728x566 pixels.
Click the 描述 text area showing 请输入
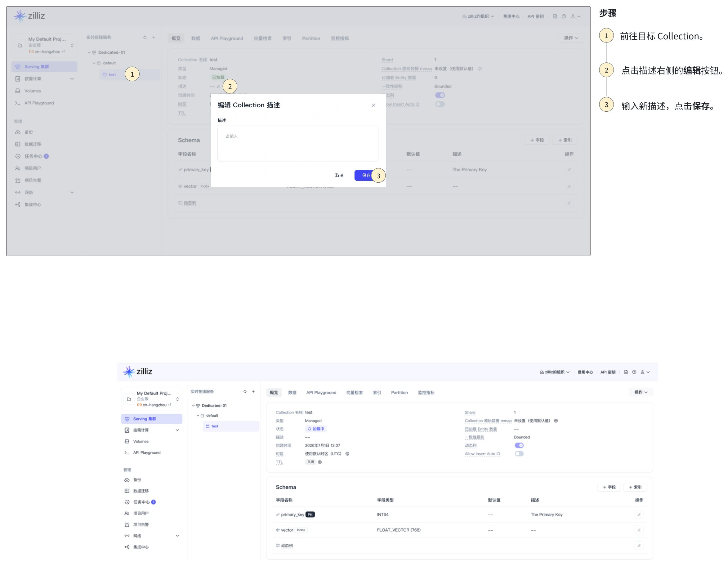tap(298, 143)
